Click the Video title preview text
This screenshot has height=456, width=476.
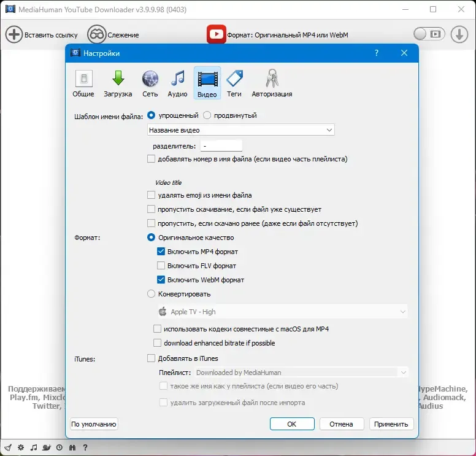[x=169, y=182]
